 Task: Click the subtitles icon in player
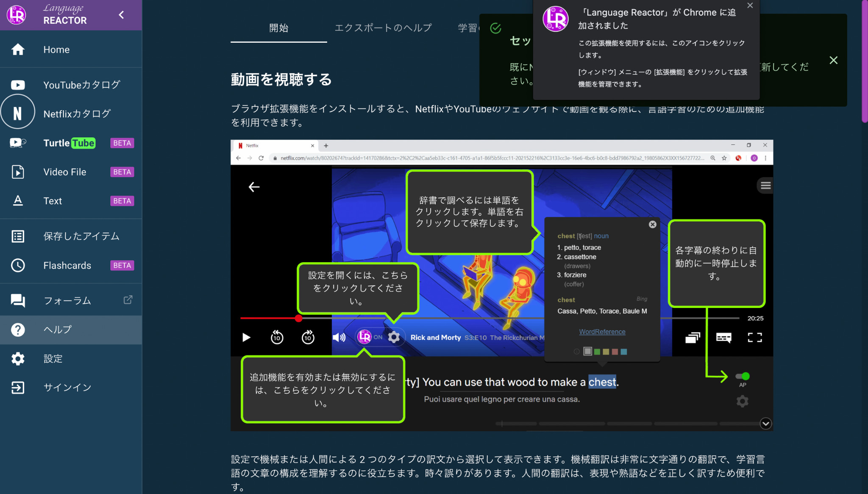click(723, 337)
